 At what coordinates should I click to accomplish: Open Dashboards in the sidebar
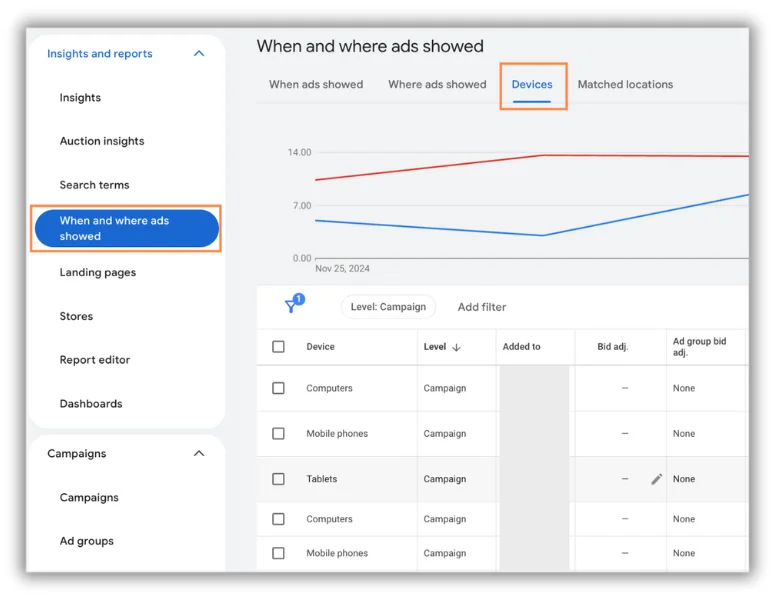tap(91, 404)
